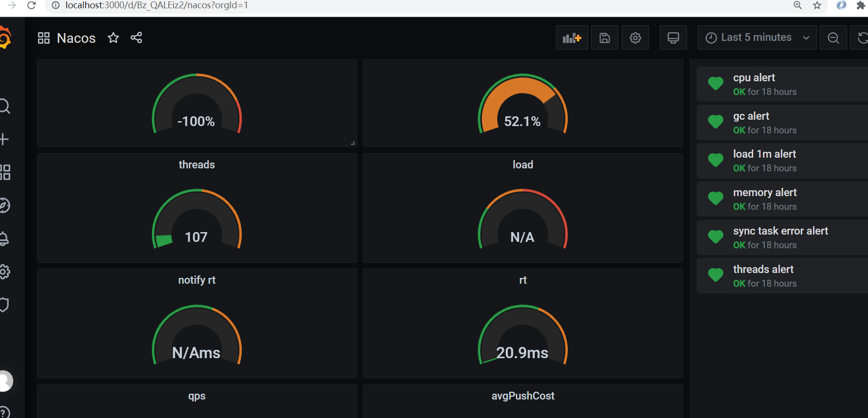Open browser zoom magnifier icon

click(x=797, y=5)
